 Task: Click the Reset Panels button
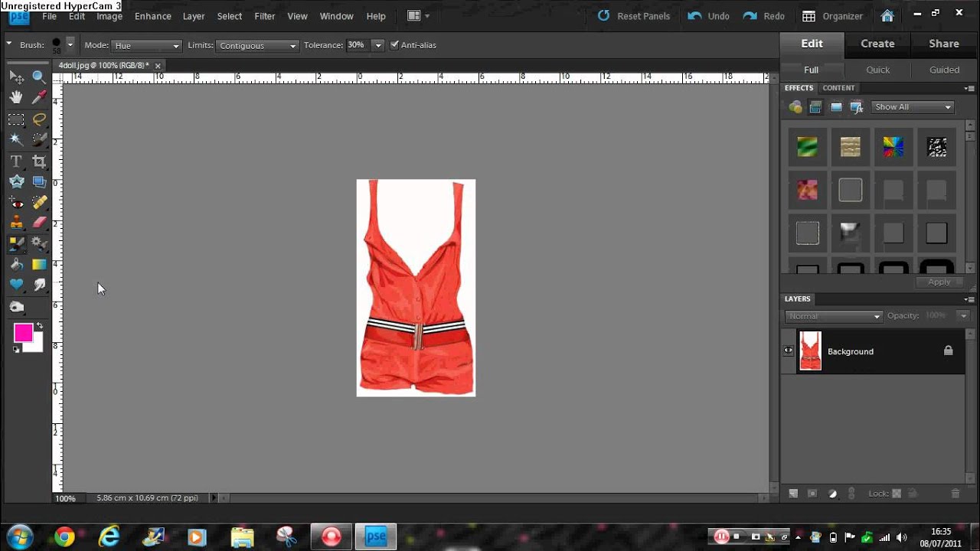coord(633,16)
